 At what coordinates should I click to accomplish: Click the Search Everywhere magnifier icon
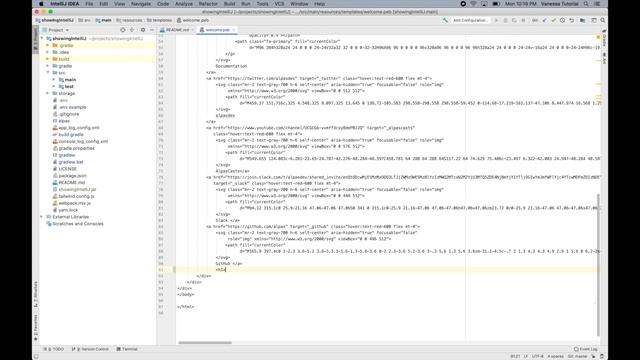click(x=603, y=20)
